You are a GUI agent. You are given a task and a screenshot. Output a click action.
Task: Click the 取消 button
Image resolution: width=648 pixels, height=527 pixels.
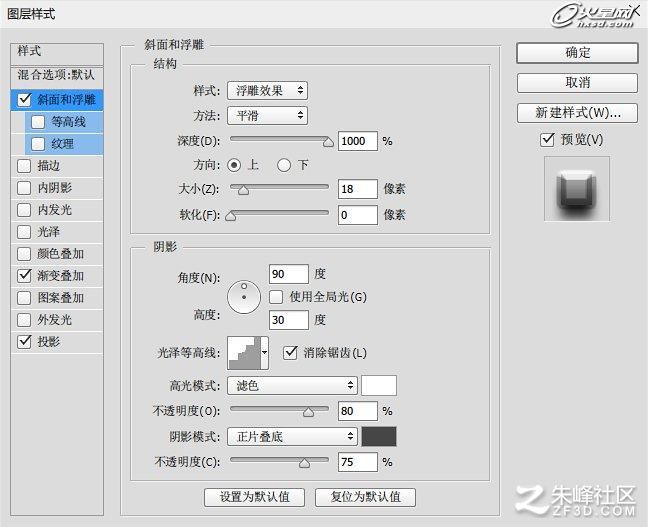coord(577,83)
